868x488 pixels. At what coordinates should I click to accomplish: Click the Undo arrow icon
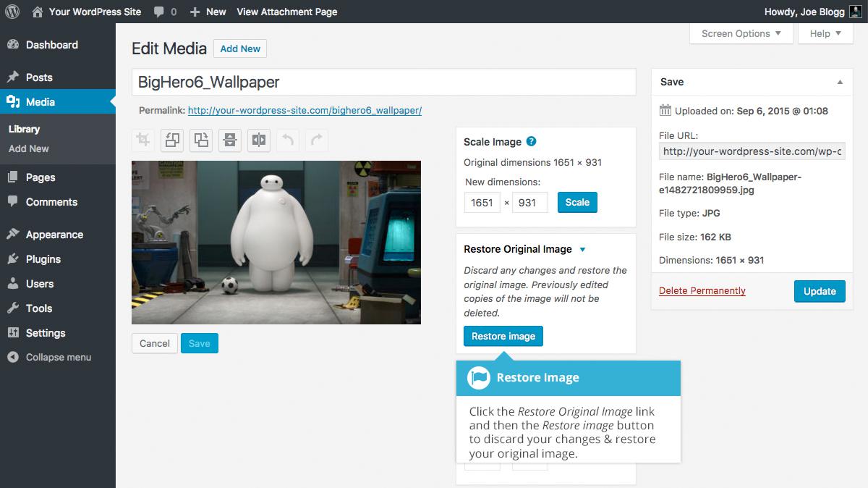point(288,140)
